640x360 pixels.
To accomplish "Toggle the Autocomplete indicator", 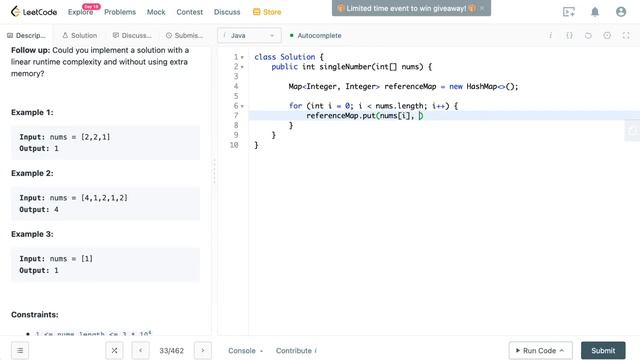I will click(316, 36).
